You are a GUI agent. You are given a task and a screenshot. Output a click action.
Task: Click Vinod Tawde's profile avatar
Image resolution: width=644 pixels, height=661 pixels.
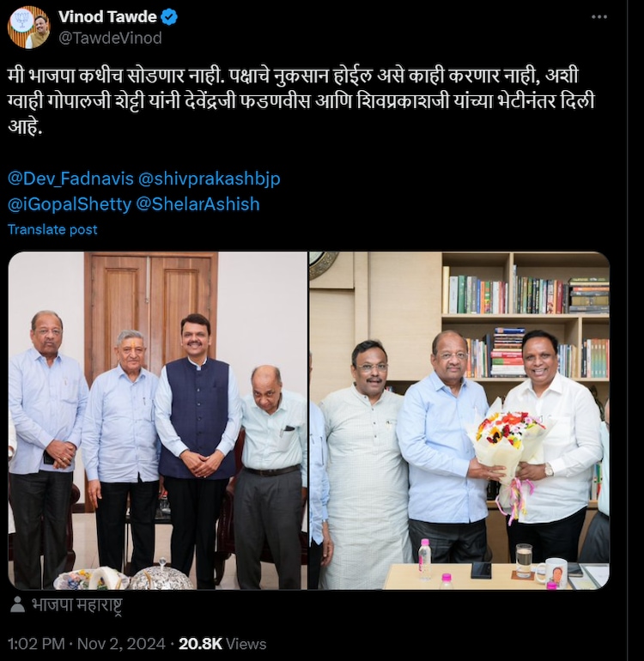tap(28, 27)
